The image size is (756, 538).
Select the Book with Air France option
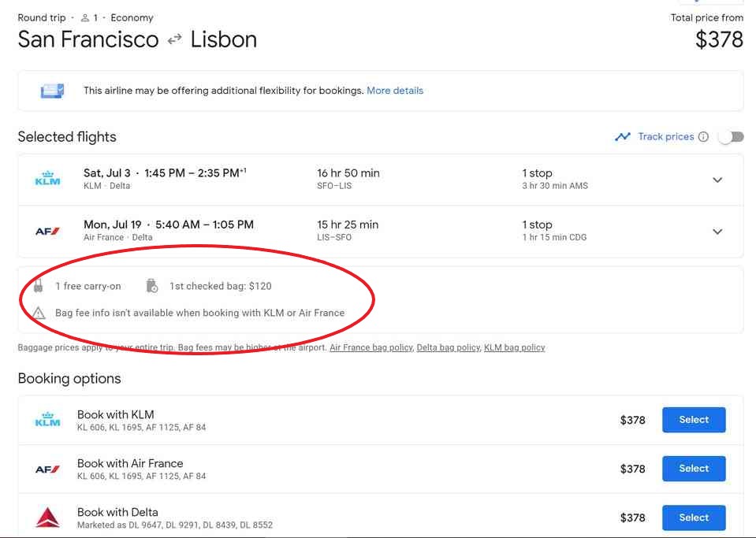(x=694, y=468)
